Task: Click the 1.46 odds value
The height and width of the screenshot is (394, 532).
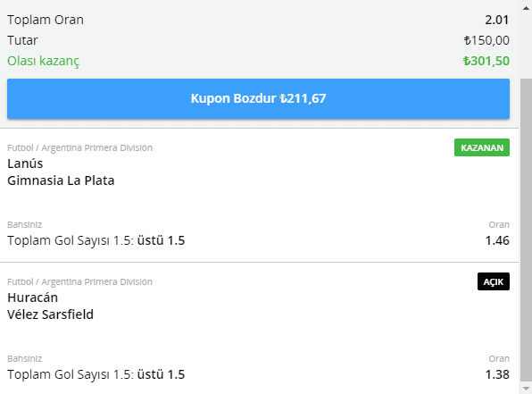Action: 497,240
